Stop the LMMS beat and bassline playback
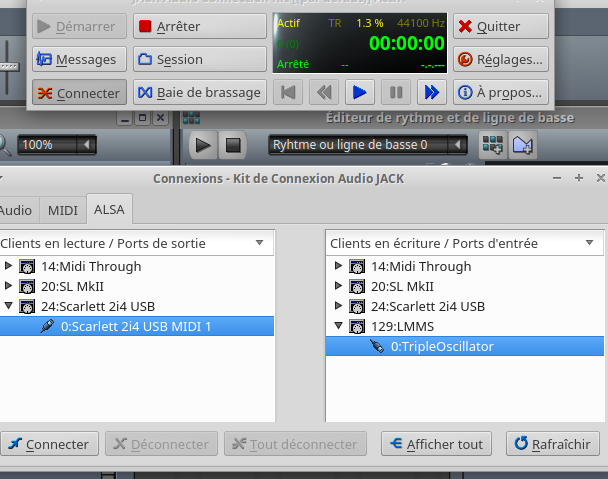 233,145
